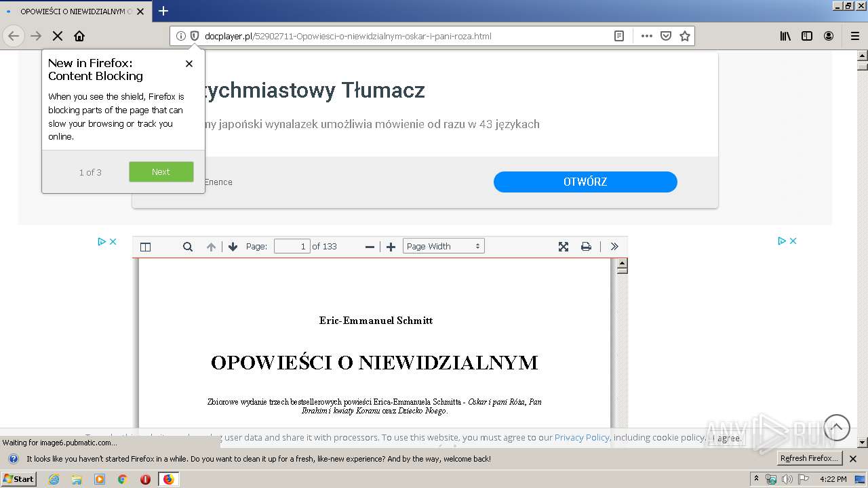Save page to Pocket
The width and height of the screenshot is (868, 488).
[666, 36]
